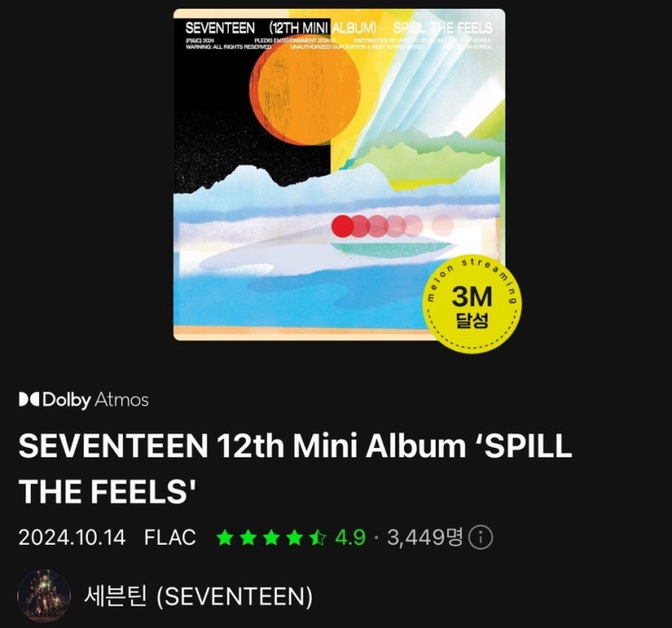Image resolution: width=672 pixels, height=628 pixels.
Task: Open artist page 세븐틴 (SEVENTEEN)
Action: click(198, 595)
